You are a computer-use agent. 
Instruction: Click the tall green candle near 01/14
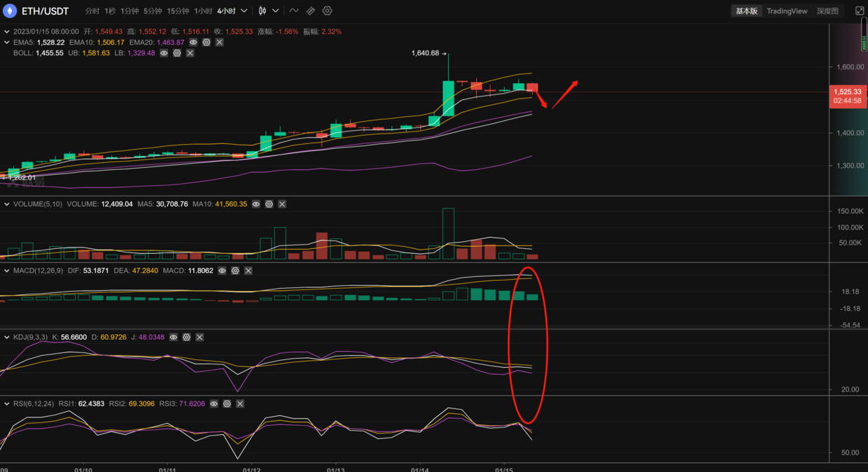(448, 98)
